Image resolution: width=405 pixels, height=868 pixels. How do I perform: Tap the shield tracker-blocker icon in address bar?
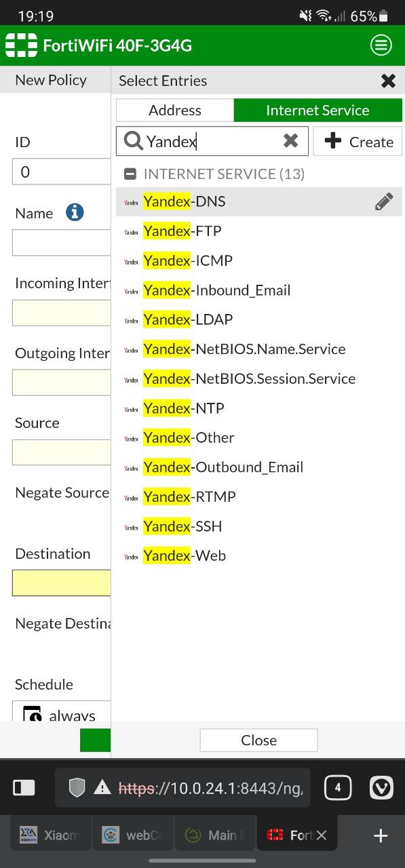[77, 787]
